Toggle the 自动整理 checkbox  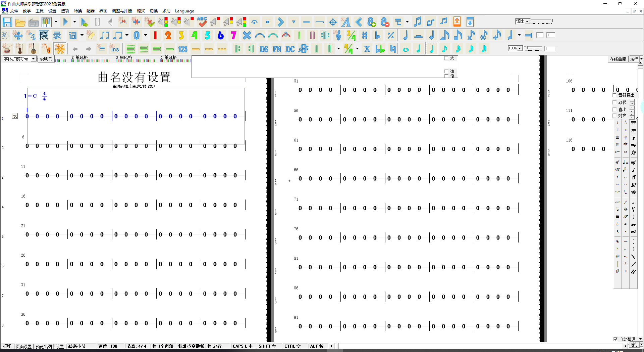pos(615,339)
